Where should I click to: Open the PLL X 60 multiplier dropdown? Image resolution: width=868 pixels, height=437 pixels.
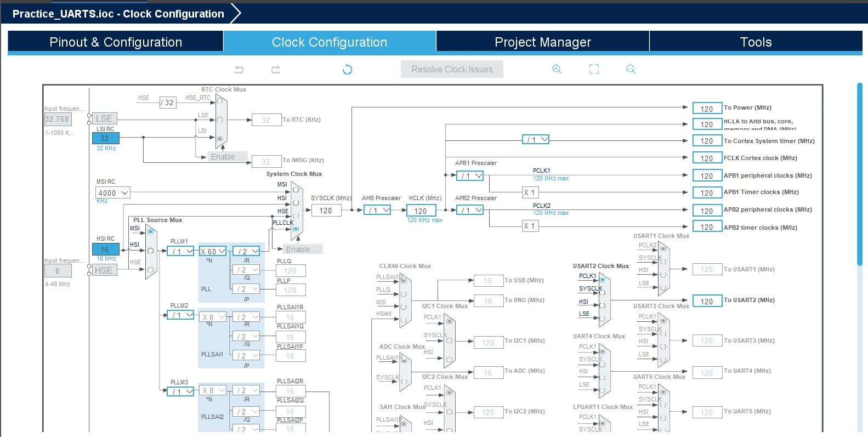click(213, 251)
